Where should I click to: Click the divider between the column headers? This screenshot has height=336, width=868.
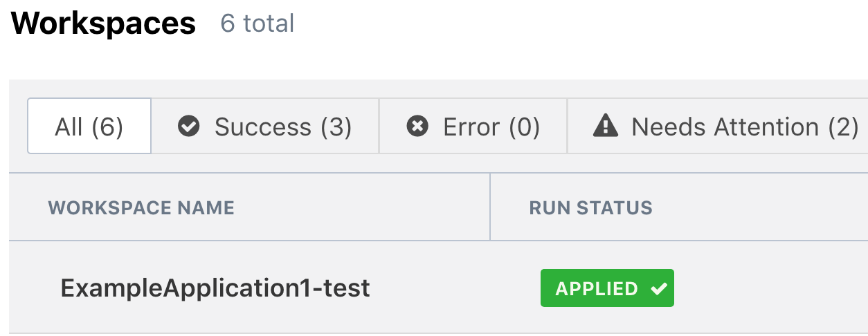point(490,207)
